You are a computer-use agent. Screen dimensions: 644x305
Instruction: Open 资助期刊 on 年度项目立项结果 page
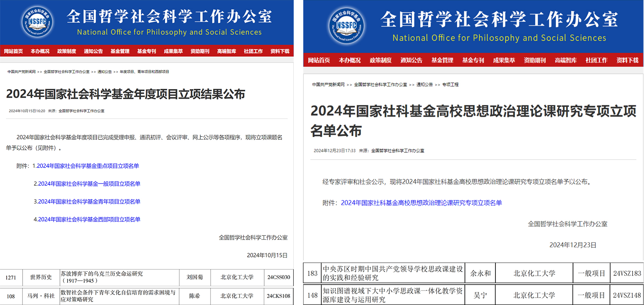click(x=200, y=51)
